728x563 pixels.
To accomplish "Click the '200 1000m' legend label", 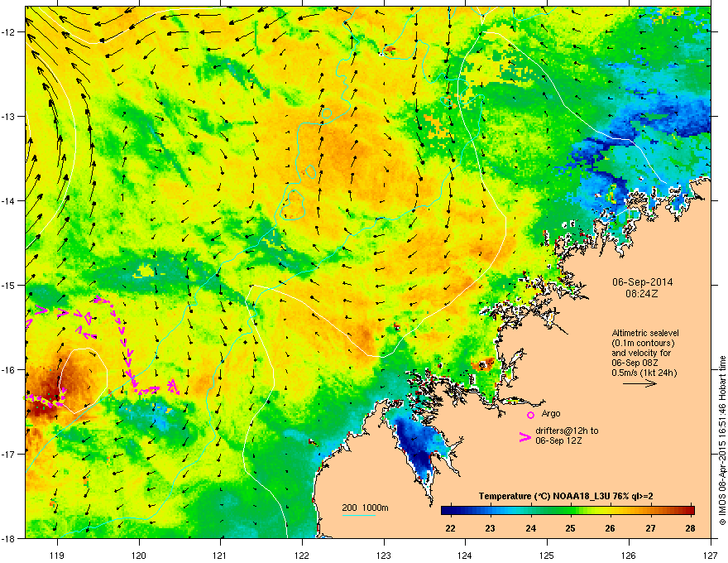I will point(365,508).
